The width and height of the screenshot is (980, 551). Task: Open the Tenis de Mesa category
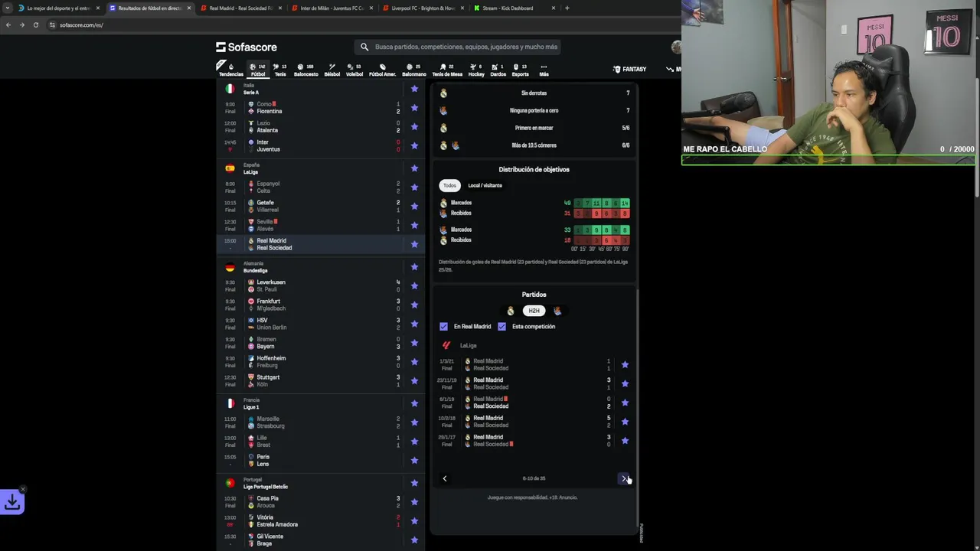[447, 70]
